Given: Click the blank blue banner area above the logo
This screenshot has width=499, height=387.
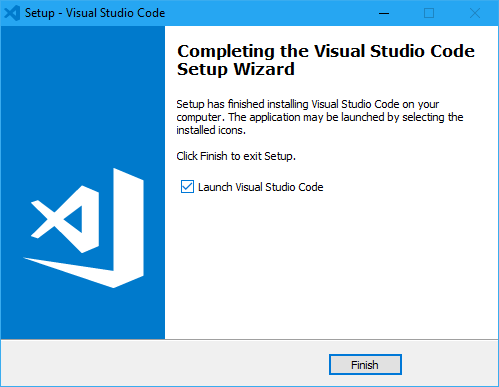Looking at the screenshot, I should pyautogui.click(x=83, y=97).
